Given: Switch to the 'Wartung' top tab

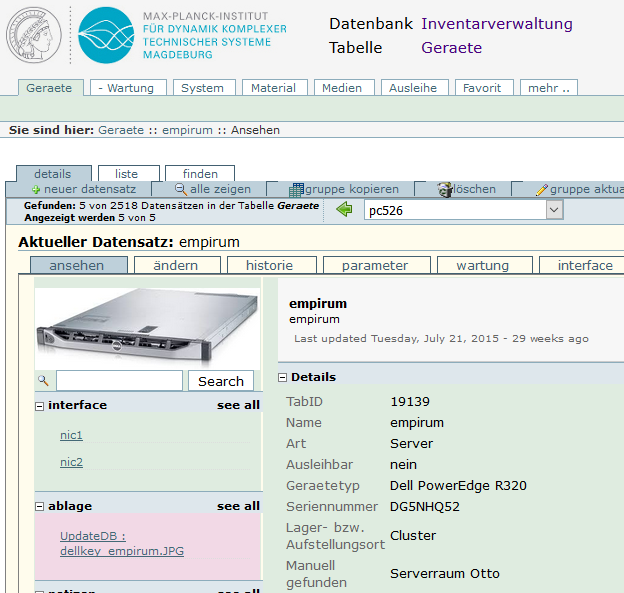Looking at the screenshot, I should (x=126, y=88).
